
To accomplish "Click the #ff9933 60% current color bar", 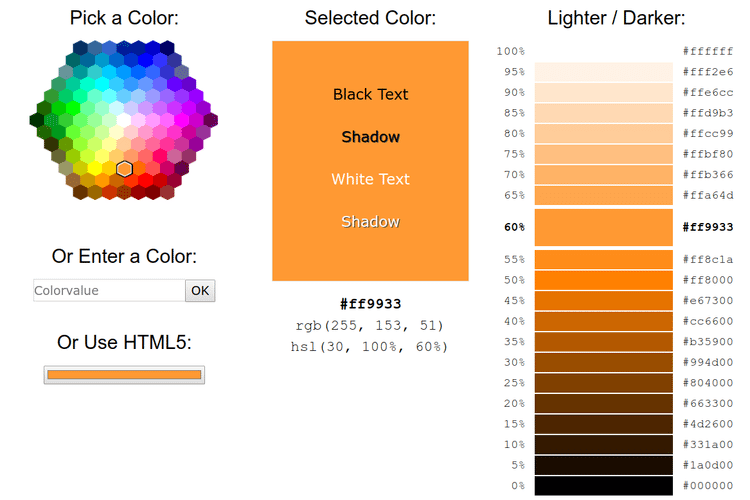I will 604,227.
